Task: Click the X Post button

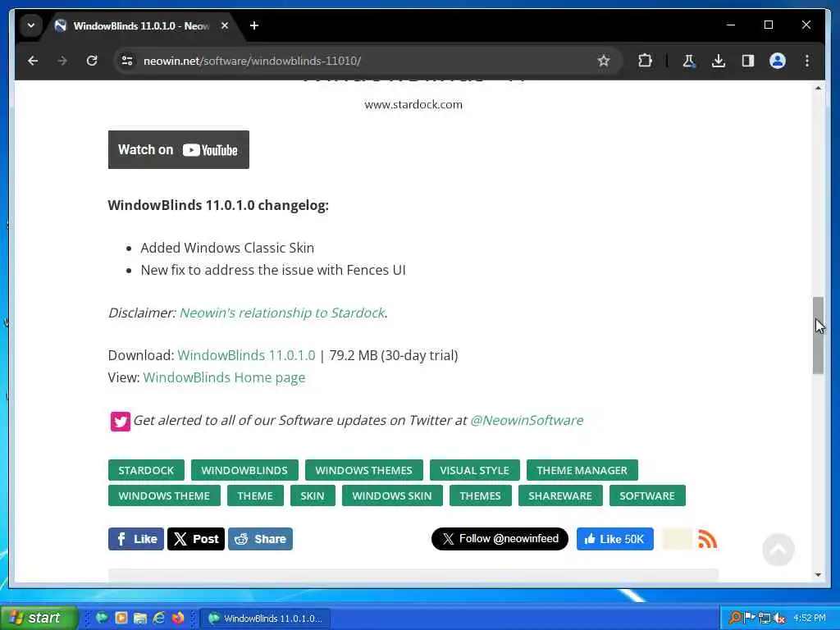Action: [x=195, y=539]
